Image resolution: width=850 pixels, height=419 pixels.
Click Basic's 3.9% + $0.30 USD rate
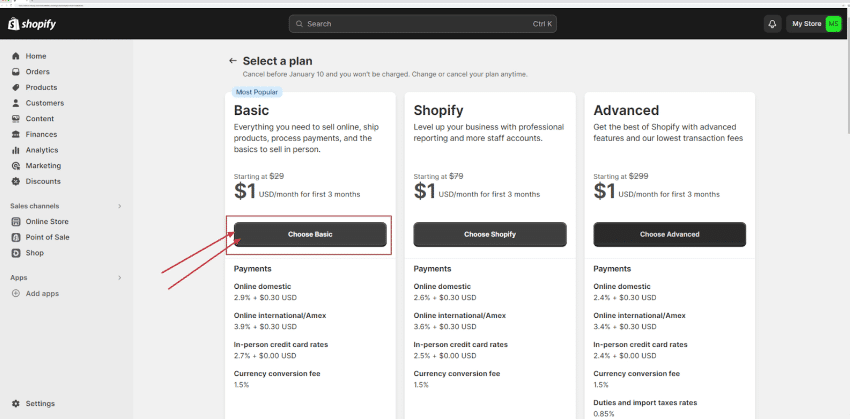pyautogui.click(x=266, y=327)
